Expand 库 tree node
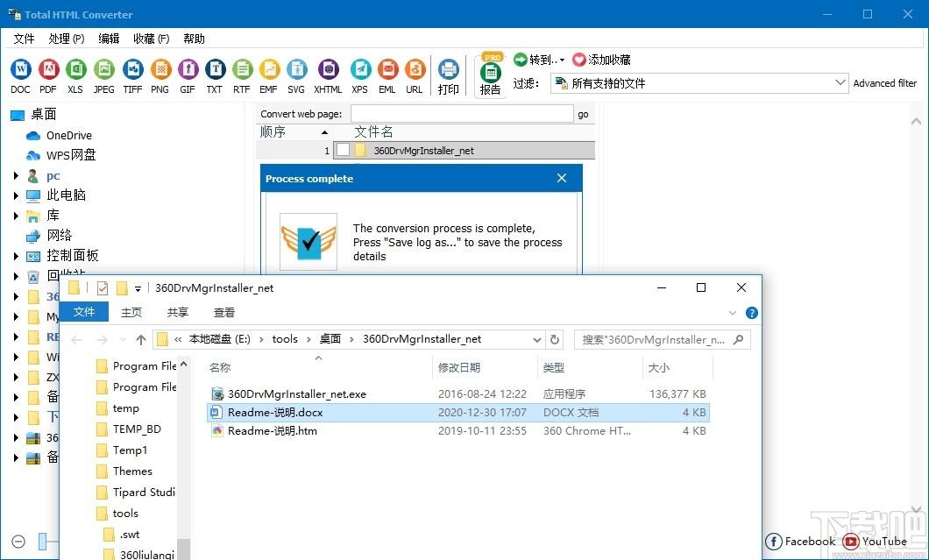Screen dimensions: 929x560 coord(16,216)
